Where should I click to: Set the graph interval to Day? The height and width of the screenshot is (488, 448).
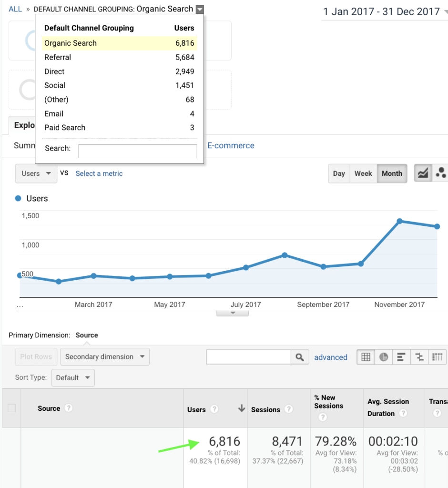coord(339,173)
